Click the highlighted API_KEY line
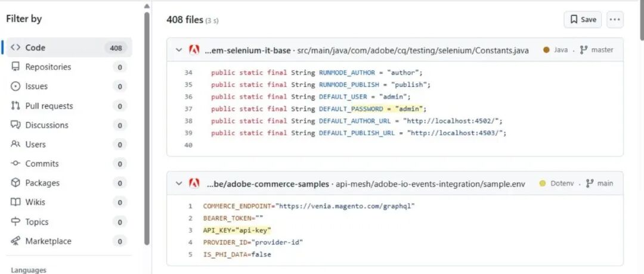Image resolution: width=644 pixels, height=274 pixels. [237, 230]
